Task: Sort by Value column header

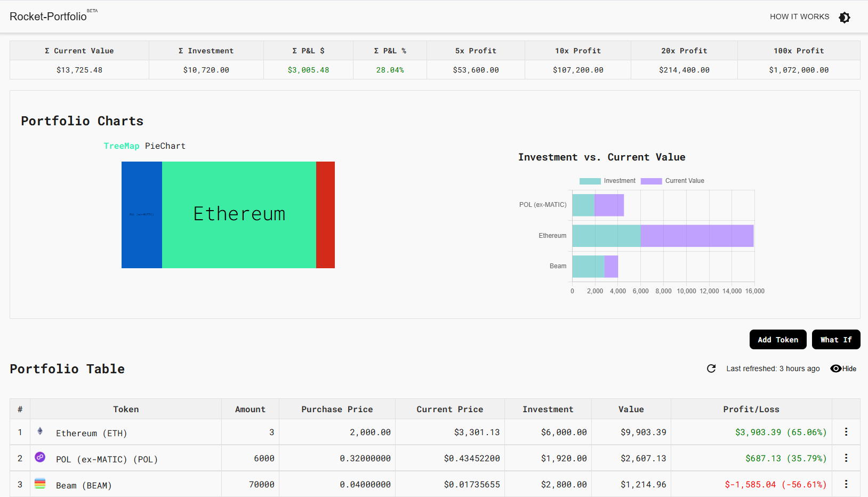Action: tap(631, 409)
